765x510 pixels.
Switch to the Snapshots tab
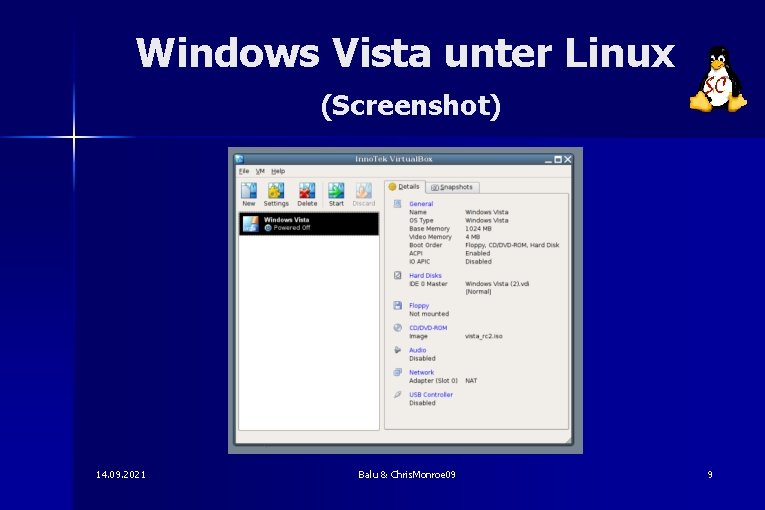point(452,187)
